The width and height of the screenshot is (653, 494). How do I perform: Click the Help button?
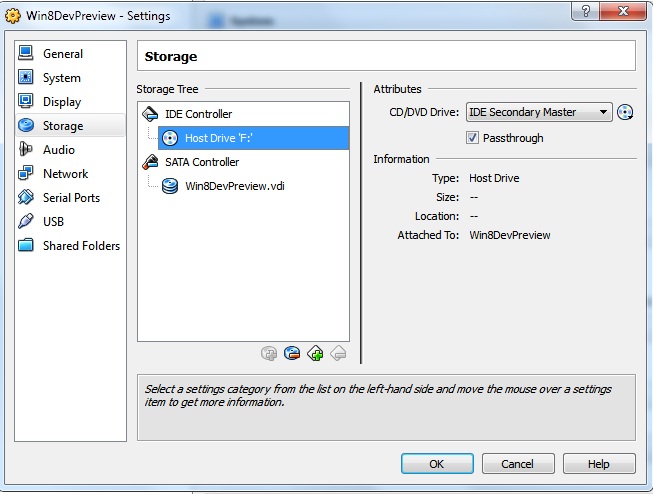click(598, 464)
